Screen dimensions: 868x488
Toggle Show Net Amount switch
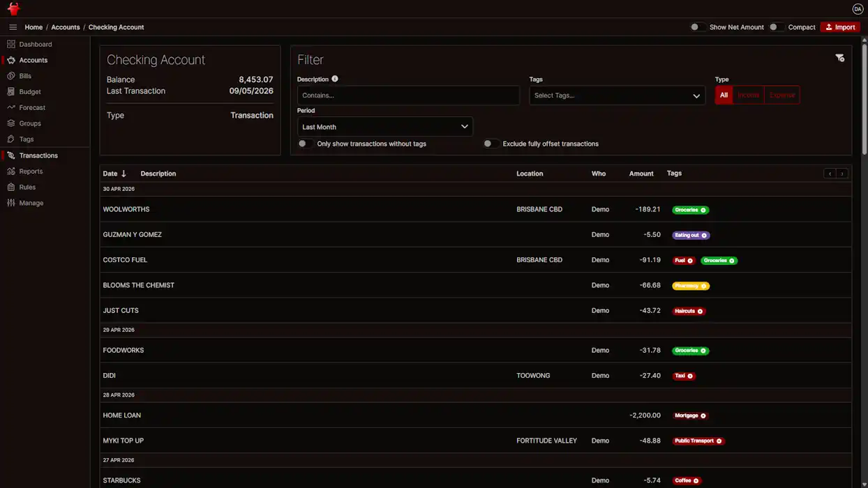[697, 27]
